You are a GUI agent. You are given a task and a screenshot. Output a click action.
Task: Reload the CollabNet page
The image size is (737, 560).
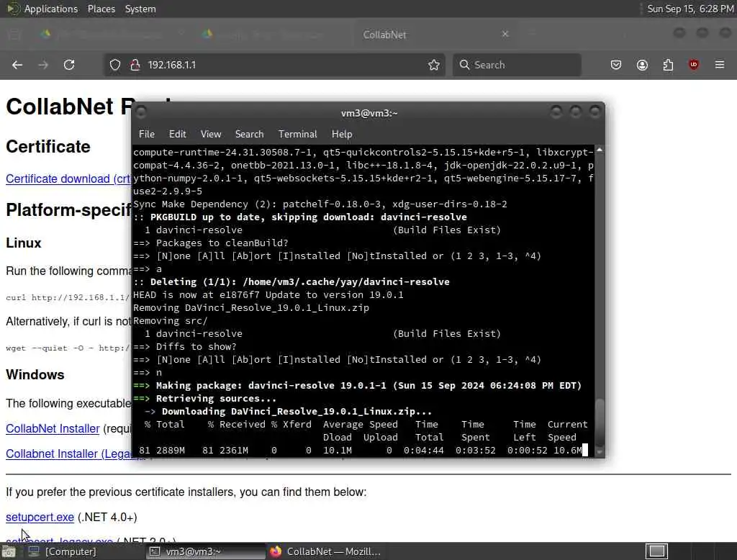[x=69, y=65]
